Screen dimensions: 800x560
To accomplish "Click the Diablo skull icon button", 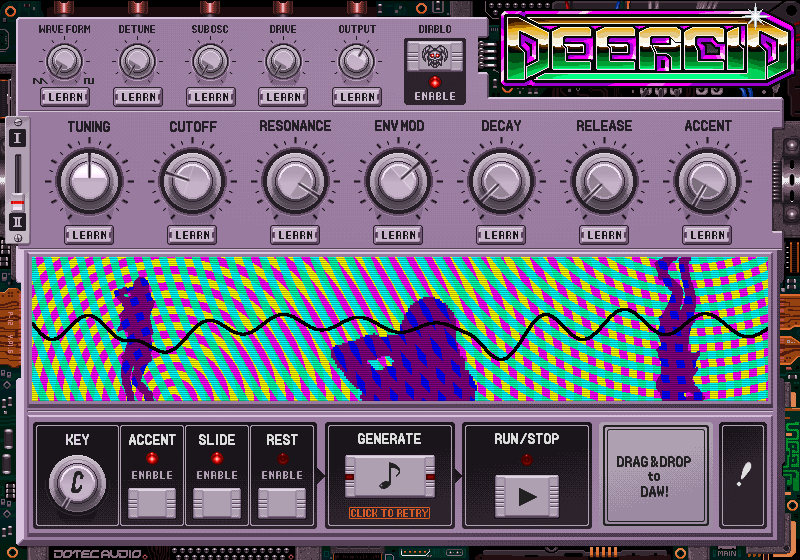I will click(434, 58).
